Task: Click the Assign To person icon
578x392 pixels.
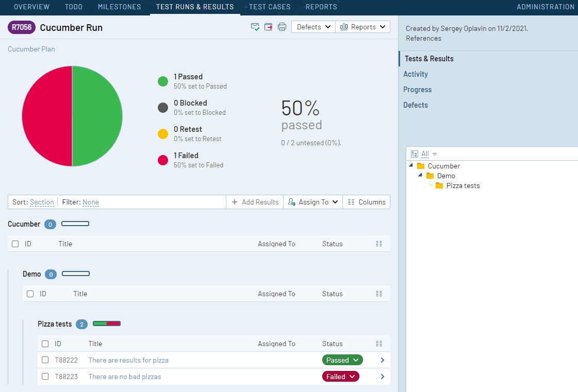Action: coord(292,202)
